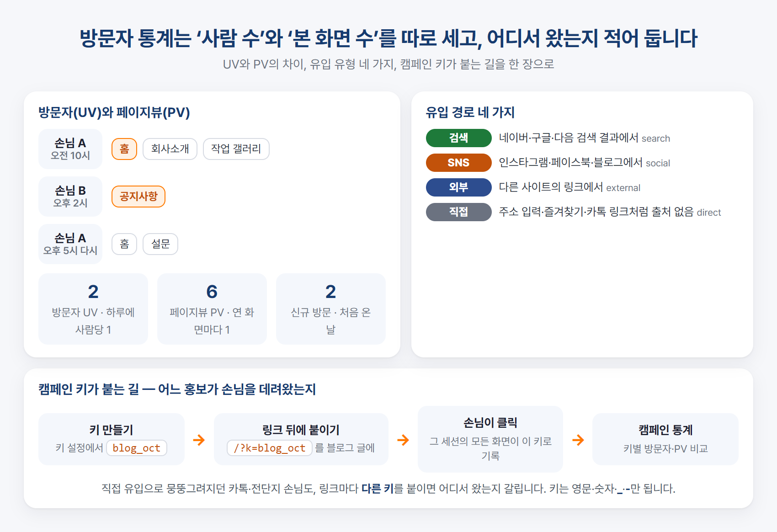Click the 방문자(UV)와 페이지뷰(PV) heading
Viewport: 777px width, 532px height.
[114, 112]
